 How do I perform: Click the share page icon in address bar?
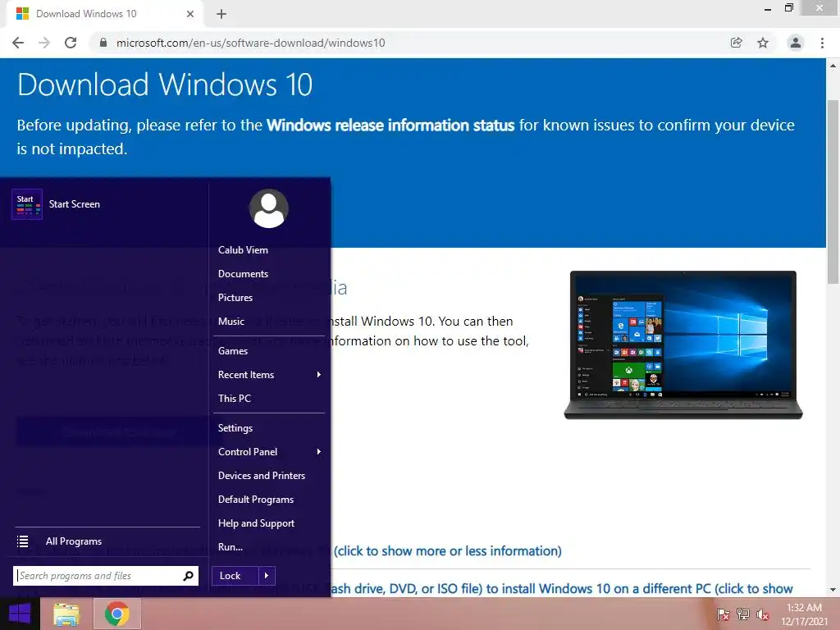click(737, 43)
